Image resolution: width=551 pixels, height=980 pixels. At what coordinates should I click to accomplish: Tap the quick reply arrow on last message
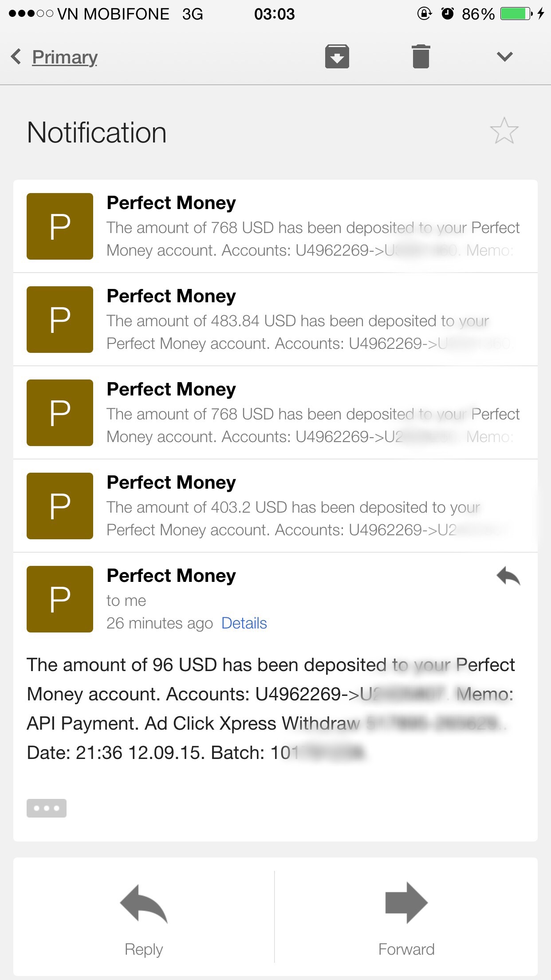[508, 577]
